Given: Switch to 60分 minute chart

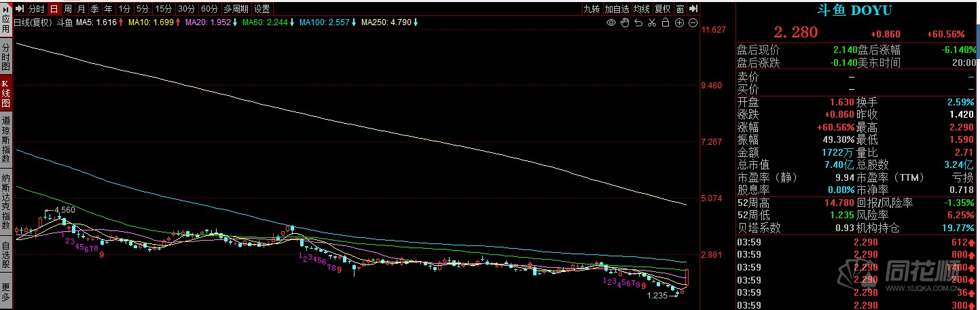Looking at the screenshot, I should pos(210,9).
